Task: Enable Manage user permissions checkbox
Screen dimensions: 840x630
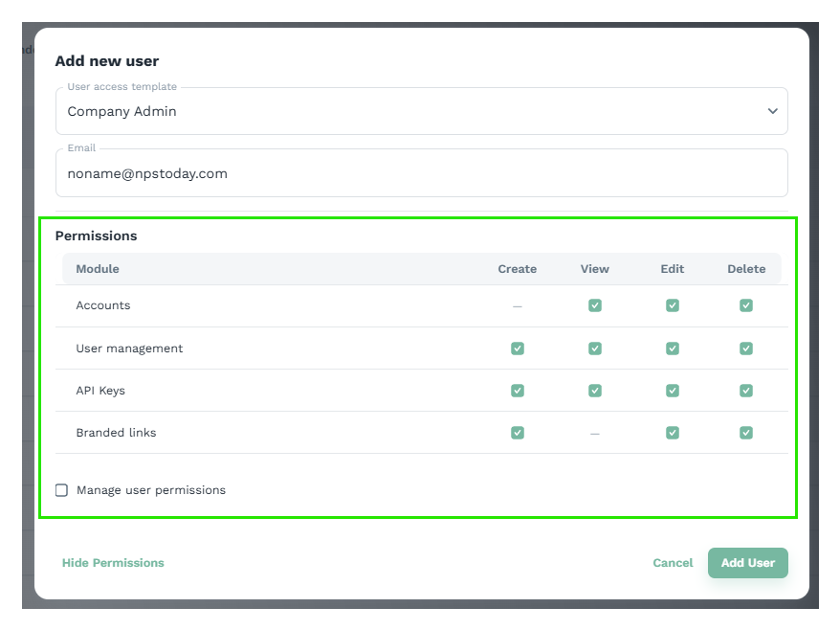Action: [61, 490]
